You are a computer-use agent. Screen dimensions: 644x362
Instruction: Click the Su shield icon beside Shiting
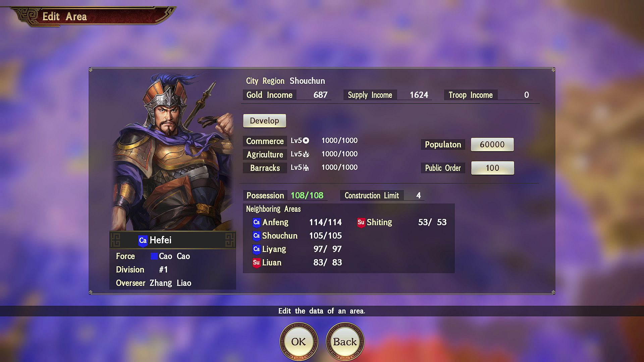361,222
